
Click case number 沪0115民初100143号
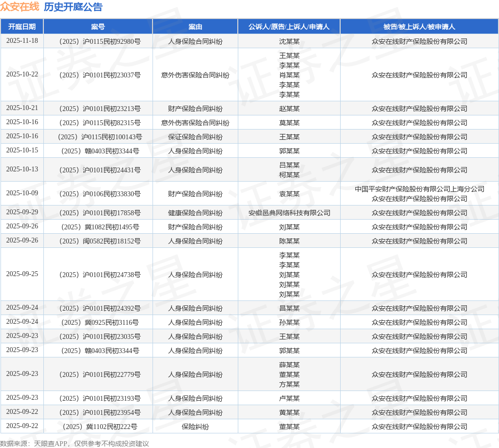100,137
